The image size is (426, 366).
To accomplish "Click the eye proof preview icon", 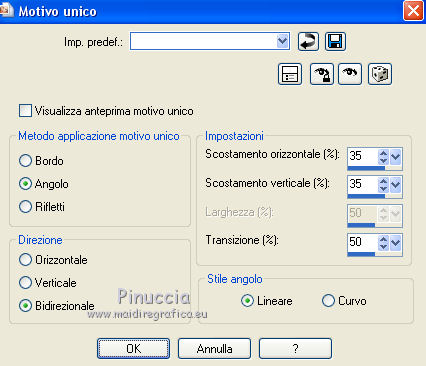I will point(350,74).
